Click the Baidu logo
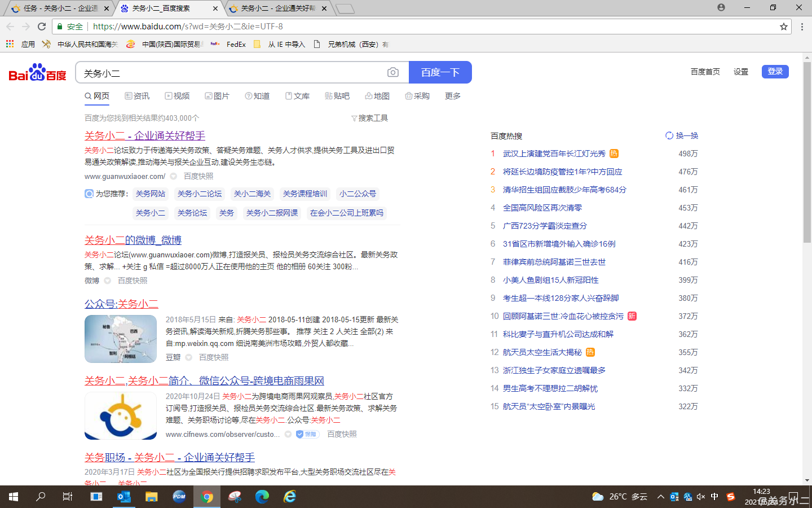The width and height of the screenshot is (812, 508). point(38,72)
